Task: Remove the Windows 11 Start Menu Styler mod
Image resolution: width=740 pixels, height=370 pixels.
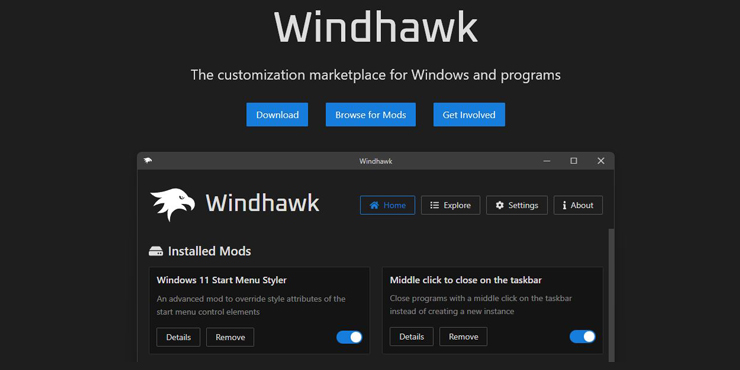Action: 230,337
